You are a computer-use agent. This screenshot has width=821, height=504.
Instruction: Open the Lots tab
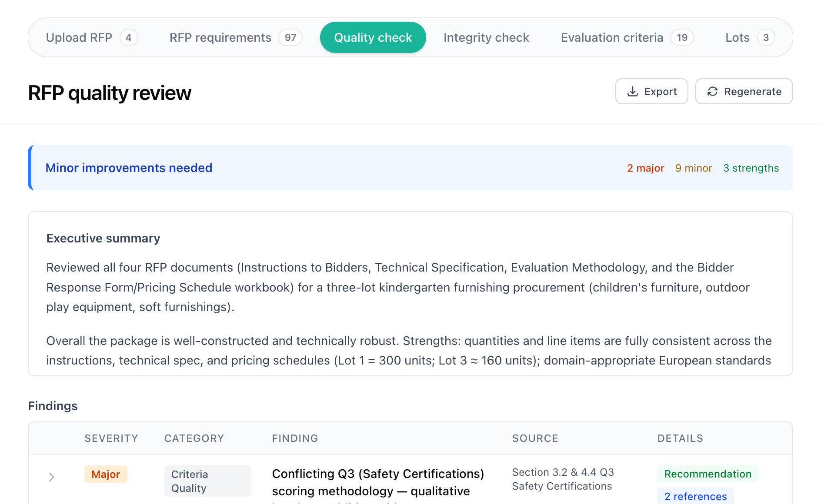750,38
